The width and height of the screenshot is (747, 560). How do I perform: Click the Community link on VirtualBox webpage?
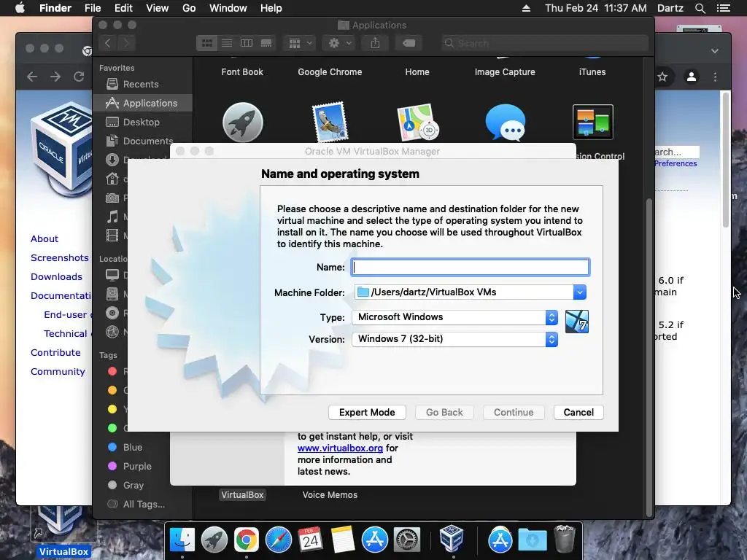point(58,371)
